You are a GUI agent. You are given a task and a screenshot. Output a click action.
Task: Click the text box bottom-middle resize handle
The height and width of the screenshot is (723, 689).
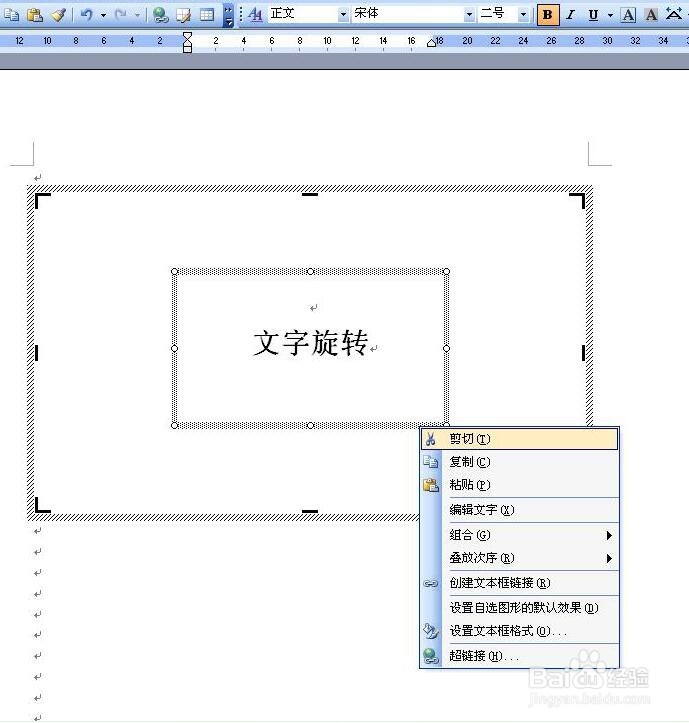pyautogui.click(x=310, y=425)
